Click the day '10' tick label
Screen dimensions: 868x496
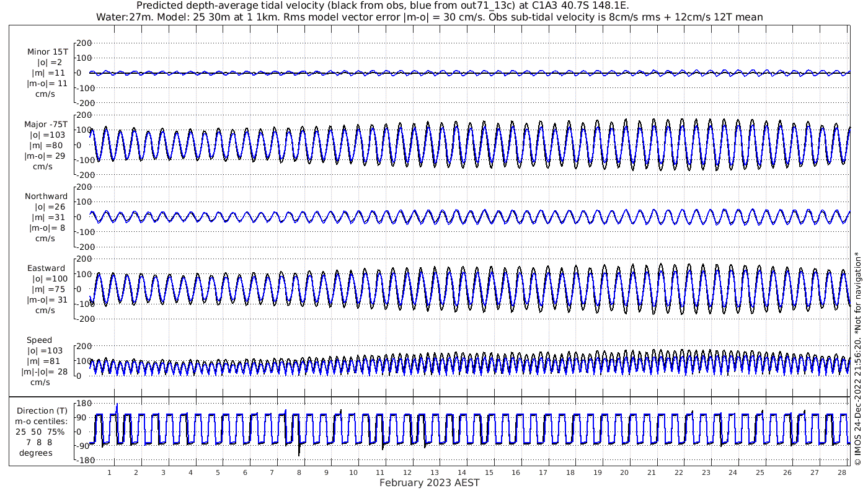pyautogui.click(x=353, y=472)
